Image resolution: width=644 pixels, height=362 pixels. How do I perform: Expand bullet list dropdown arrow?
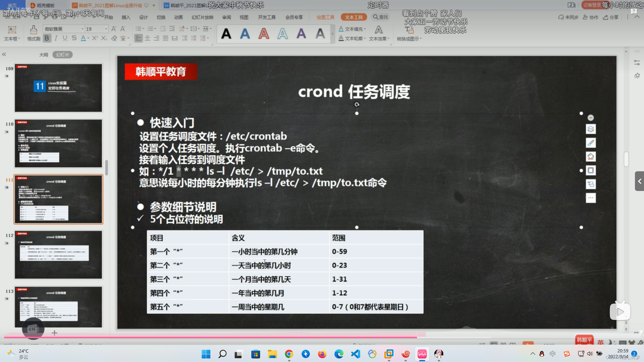click(143, 29)
